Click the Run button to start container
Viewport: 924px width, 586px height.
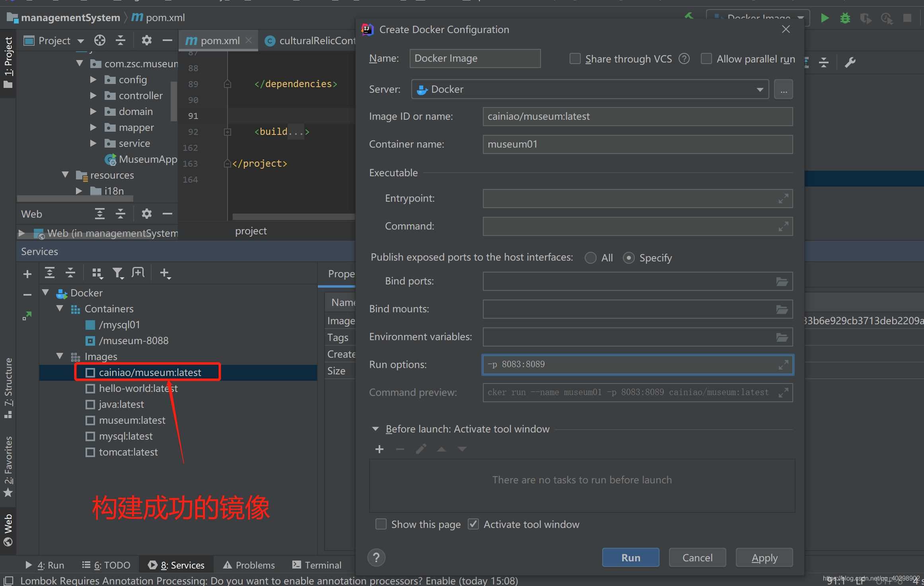pos(630,557)
